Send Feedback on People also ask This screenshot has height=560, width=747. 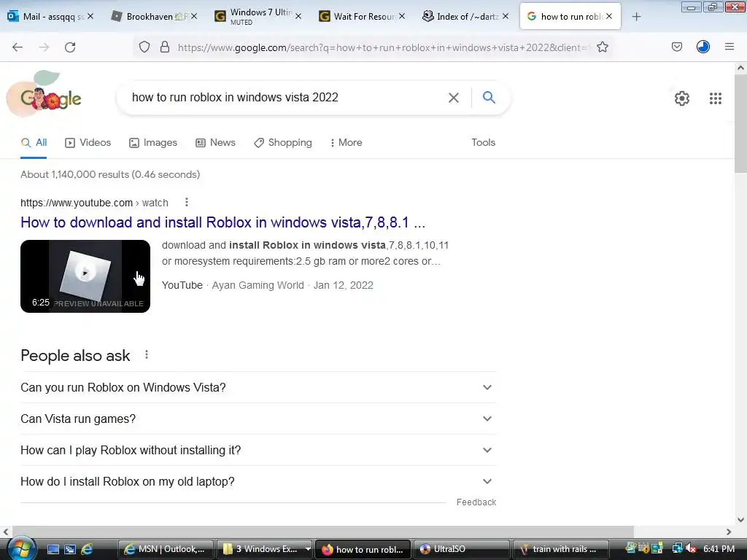point(476,502)
